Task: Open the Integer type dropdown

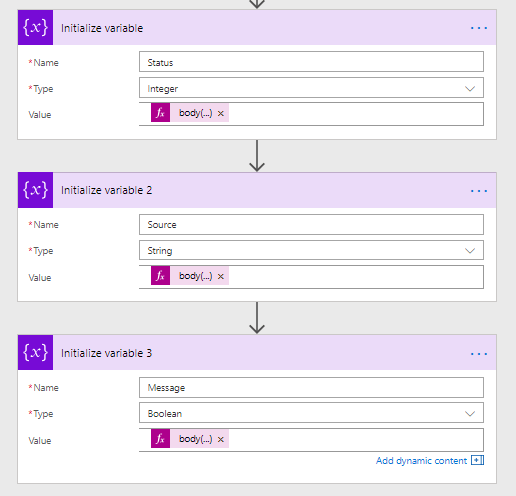Action: click(311, 88)
